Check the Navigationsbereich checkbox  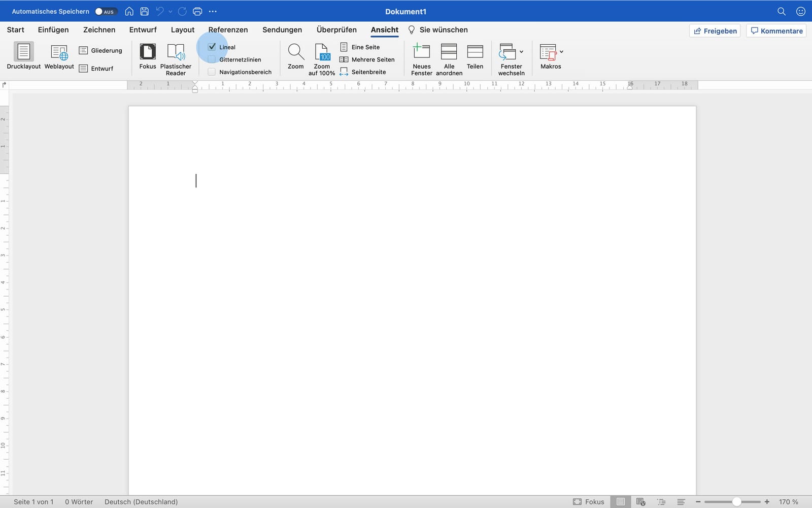pyautogui.click(x=212, y=72)
